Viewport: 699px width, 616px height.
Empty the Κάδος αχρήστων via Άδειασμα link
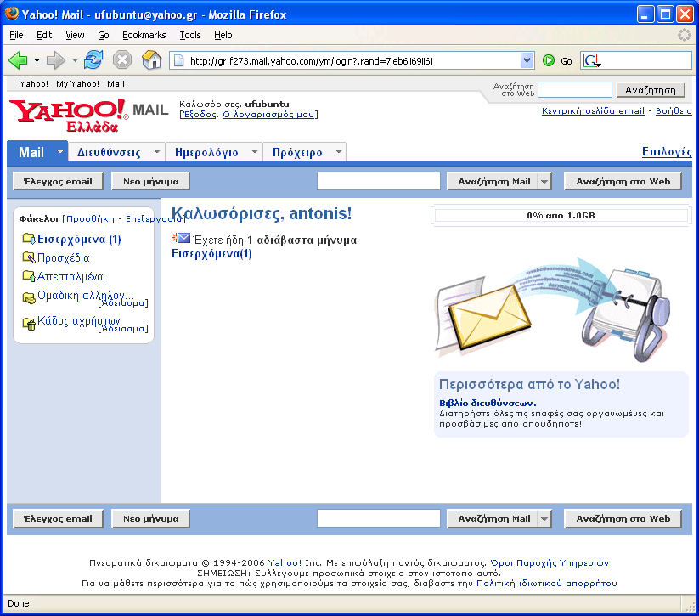click(x=123, y=329)
